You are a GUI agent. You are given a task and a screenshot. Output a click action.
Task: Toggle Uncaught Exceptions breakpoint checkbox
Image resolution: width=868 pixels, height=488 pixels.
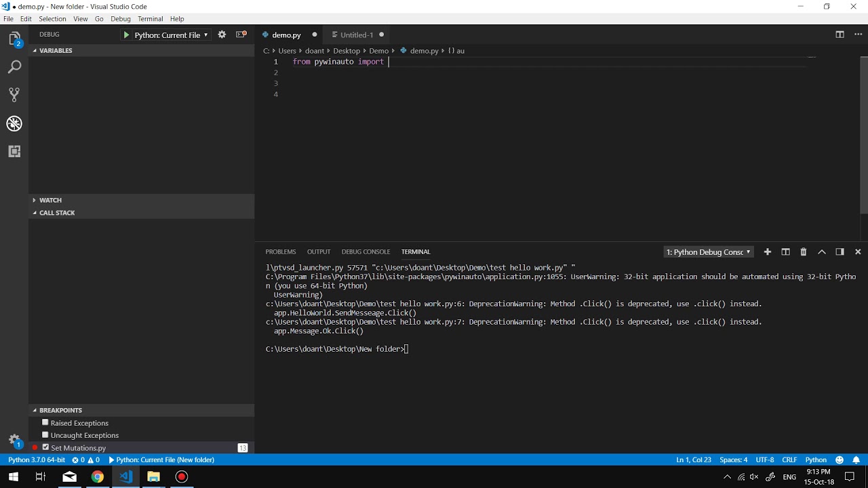(45, 434)
